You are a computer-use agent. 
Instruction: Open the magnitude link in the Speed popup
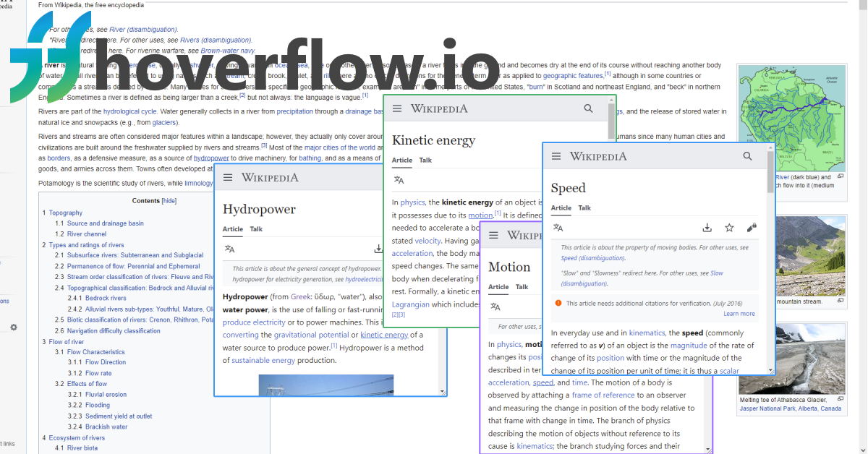tap(688, 346)
